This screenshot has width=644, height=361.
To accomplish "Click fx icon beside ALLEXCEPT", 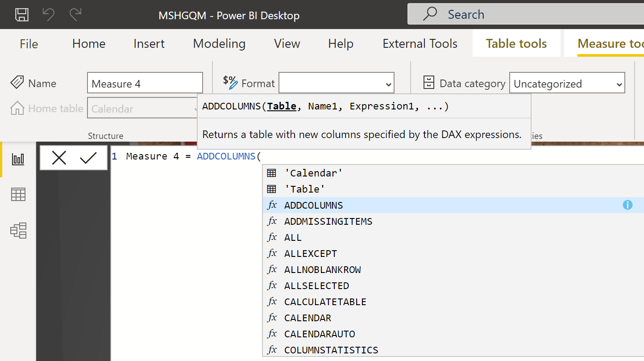I will tap(272, 253).
